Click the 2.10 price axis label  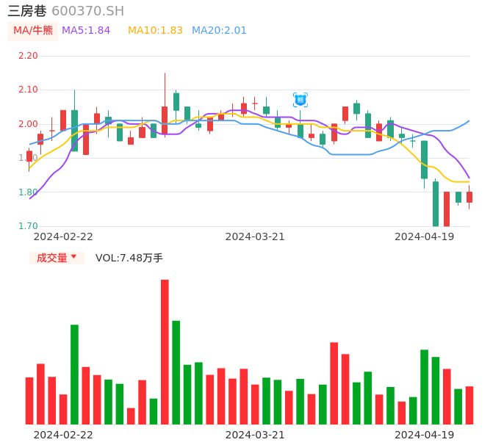click(x=28, y=90)
